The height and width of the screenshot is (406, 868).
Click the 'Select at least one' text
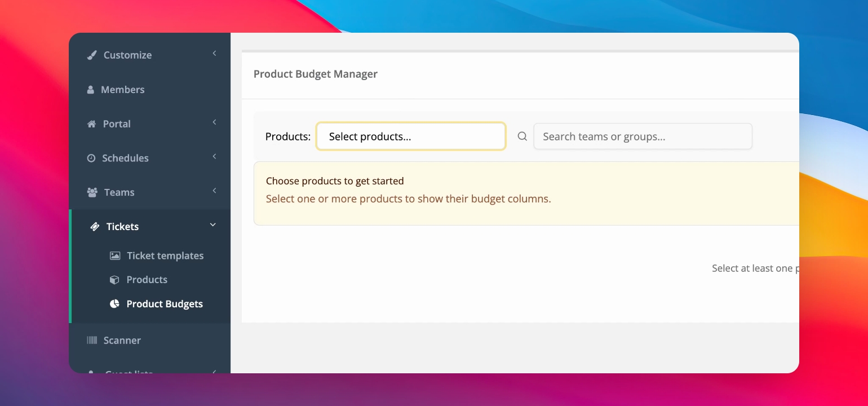(755, 268)
